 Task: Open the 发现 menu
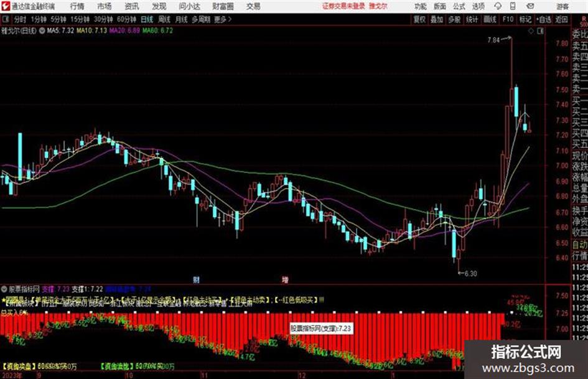pos(159,6)
